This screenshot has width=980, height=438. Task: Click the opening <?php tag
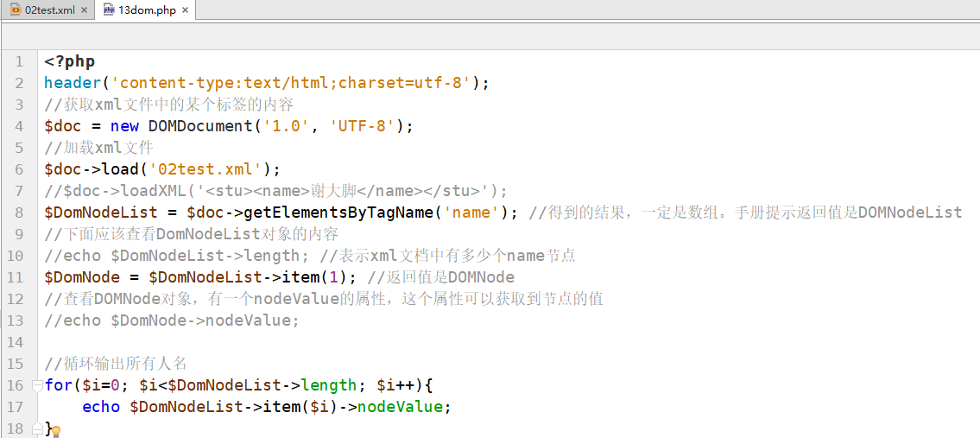tap(69, 61)
